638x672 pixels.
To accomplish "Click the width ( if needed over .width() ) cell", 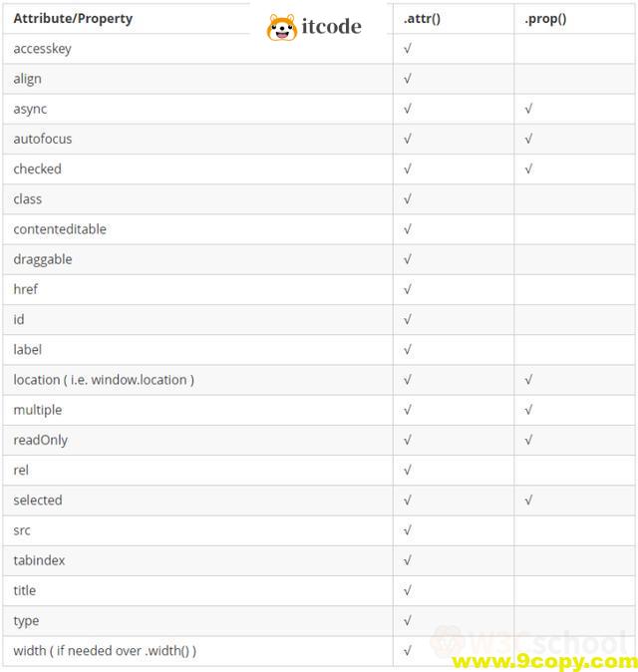I will tap(105, 650).
